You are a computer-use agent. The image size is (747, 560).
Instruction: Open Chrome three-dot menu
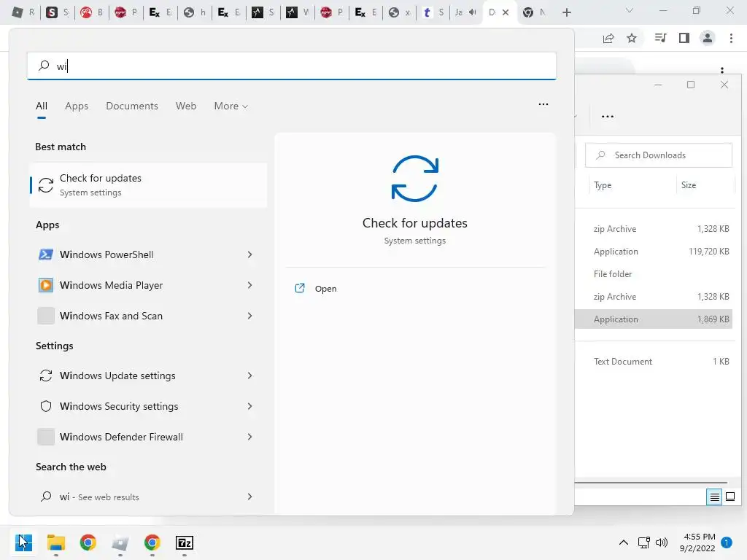click(x=731, y=38)
